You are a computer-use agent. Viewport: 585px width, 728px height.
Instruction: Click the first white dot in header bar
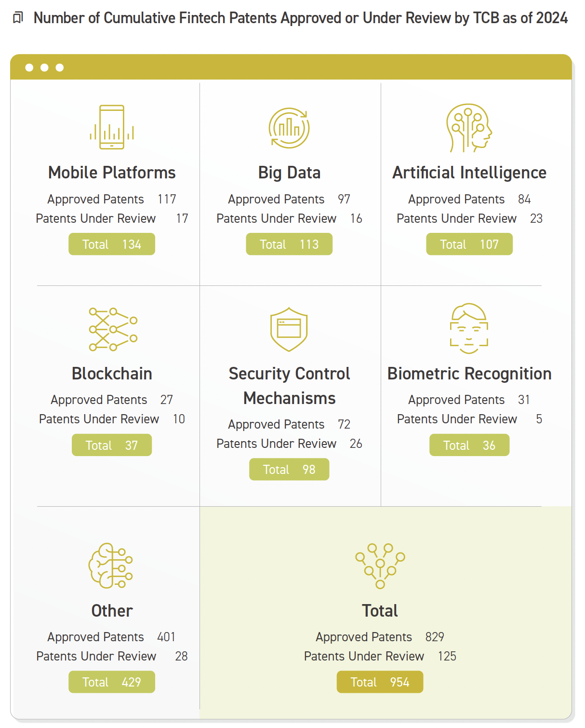coord(29,67)
